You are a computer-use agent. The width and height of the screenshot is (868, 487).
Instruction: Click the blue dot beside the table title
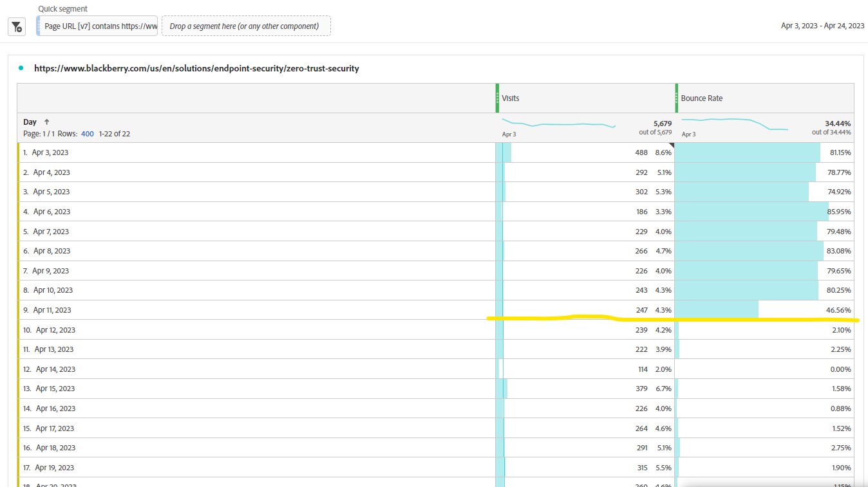(x=21, y=68)
